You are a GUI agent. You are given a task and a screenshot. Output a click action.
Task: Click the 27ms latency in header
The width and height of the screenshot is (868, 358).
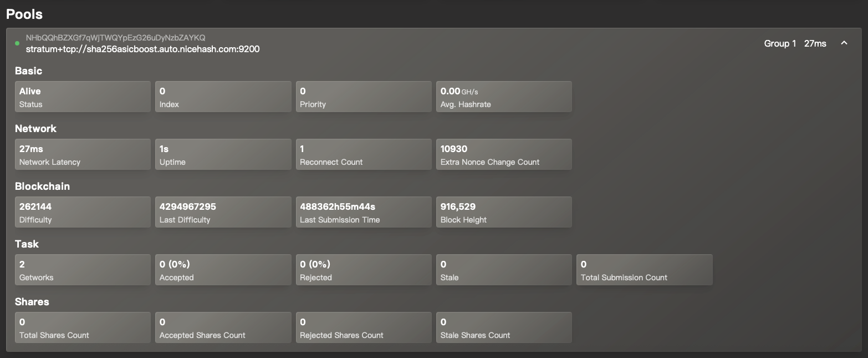[x=815, y=43]
